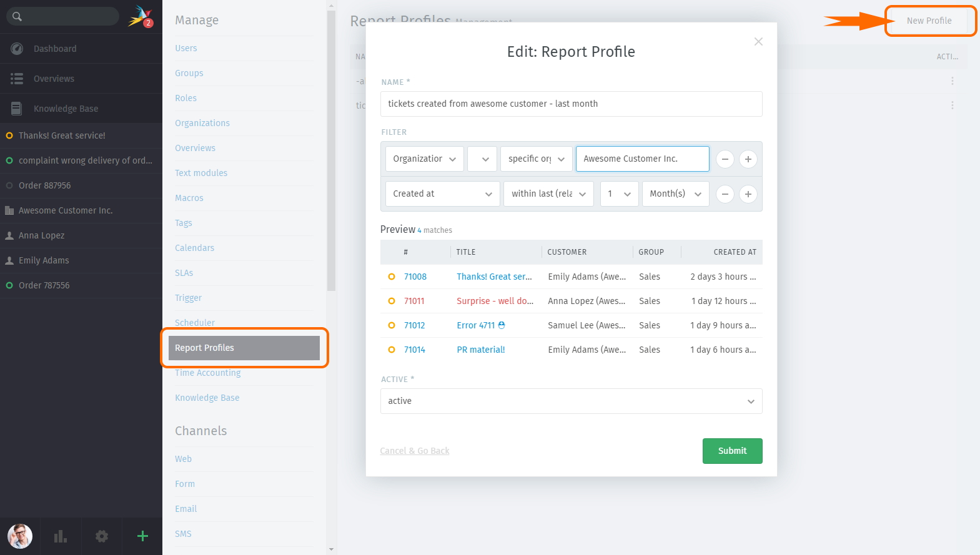Remove the 'Created at' filter row
The width and height of the screenshot is (980, 555).
click(x=725, y=194)
